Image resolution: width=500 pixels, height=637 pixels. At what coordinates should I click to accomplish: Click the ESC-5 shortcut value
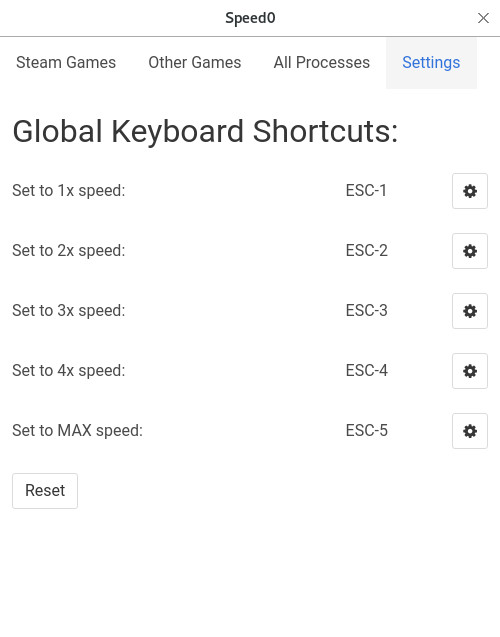pos(366,431)
